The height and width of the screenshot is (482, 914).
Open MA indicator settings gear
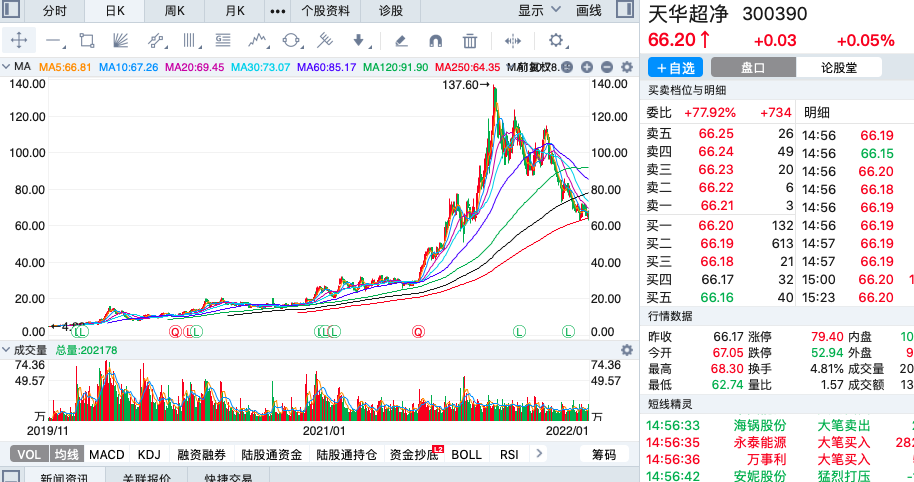click(x=627, y=67)
